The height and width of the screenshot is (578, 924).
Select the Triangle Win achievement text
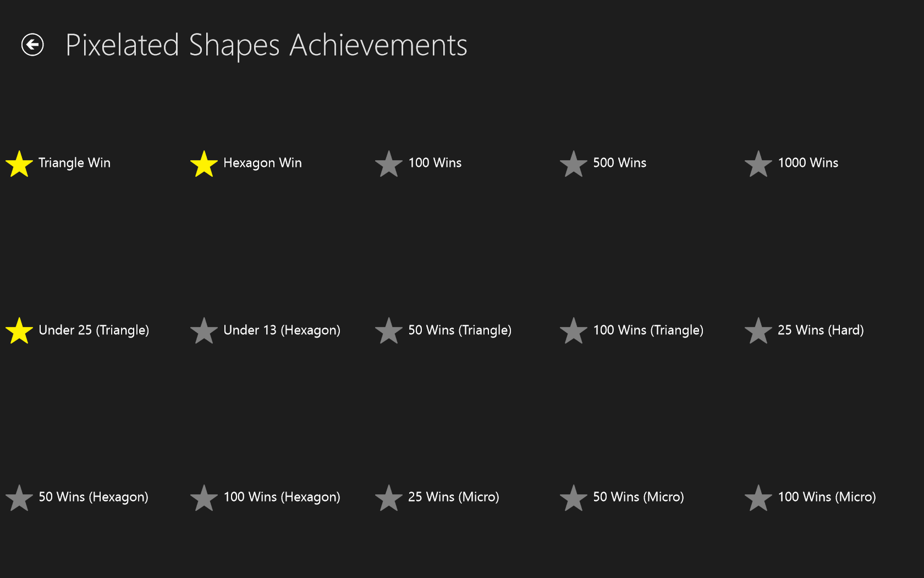click(x=74, y=163)
